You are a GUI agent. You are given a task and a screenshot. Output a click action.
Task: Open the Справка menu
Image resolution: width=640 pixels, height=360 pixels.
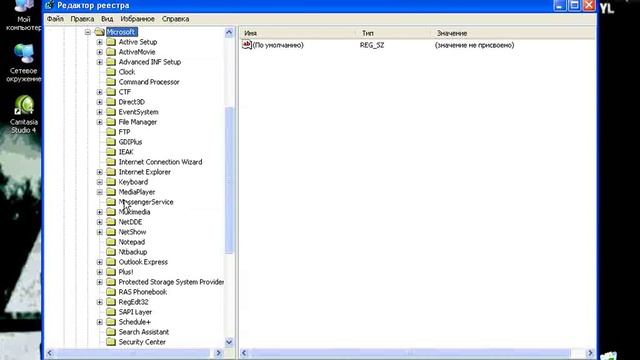click(x=175, y=19)
